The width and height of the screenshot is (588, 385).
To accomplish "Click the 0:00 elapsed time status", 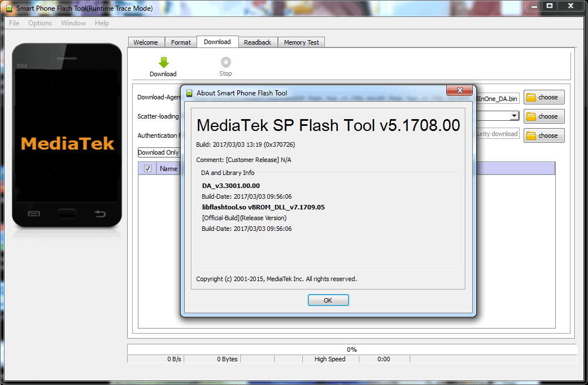I will click(384, 359).
